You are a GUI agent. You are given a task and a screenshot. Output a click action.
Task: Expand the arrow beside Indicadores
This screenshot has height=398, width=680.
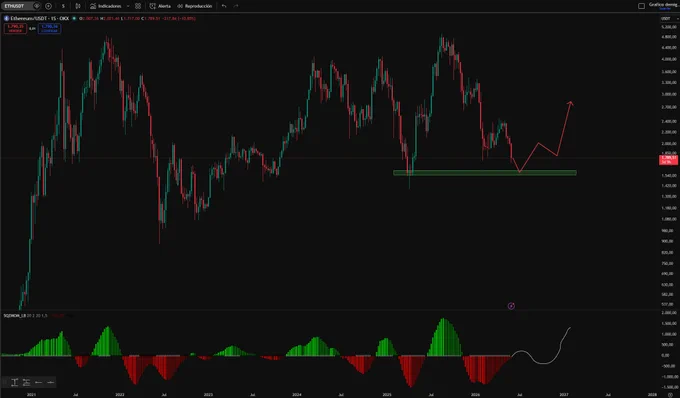click(x=128, y=6)
